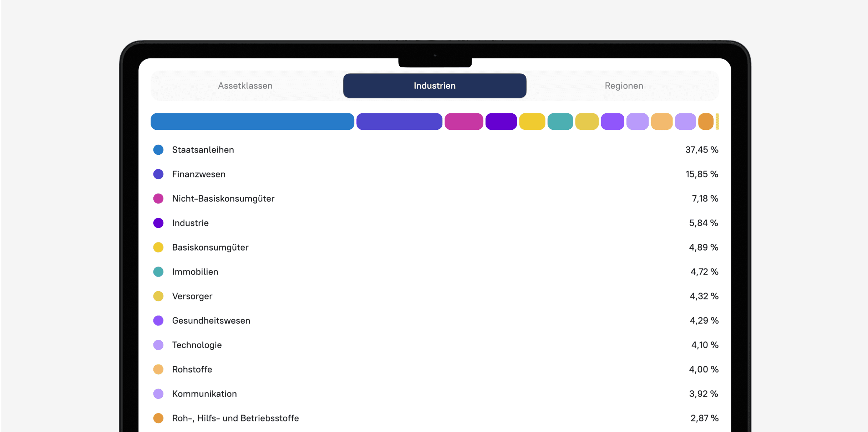
Task: Click the teal dot beside Immobilien
Action: click(158, 272)
